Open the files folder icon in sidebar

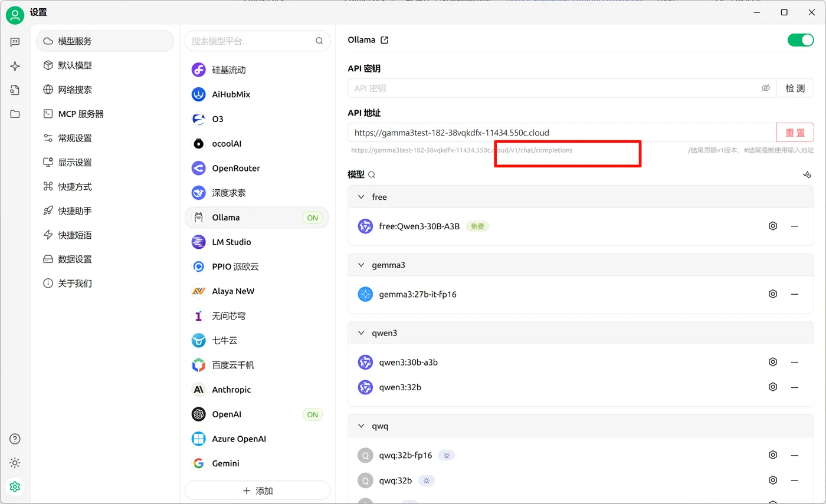pos(15,114)
